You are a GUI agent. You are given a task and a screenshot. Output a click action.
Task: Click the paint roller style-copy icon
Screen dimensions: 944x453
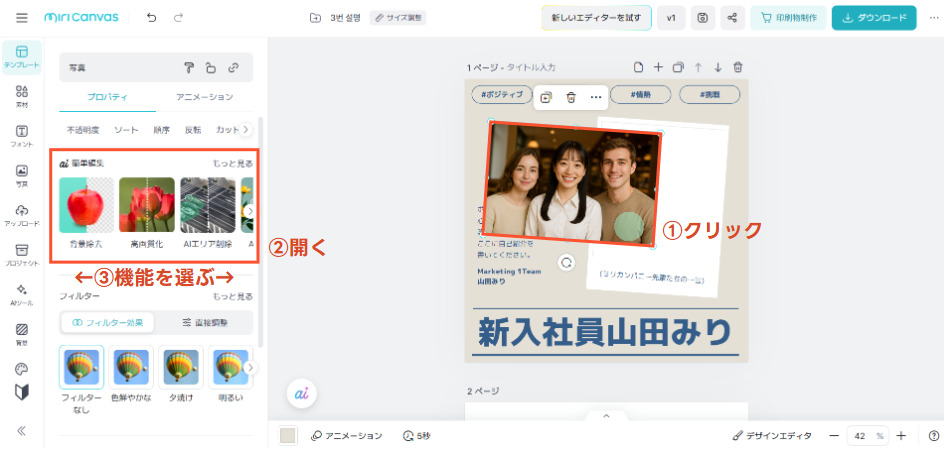click(x=189, y=68)
